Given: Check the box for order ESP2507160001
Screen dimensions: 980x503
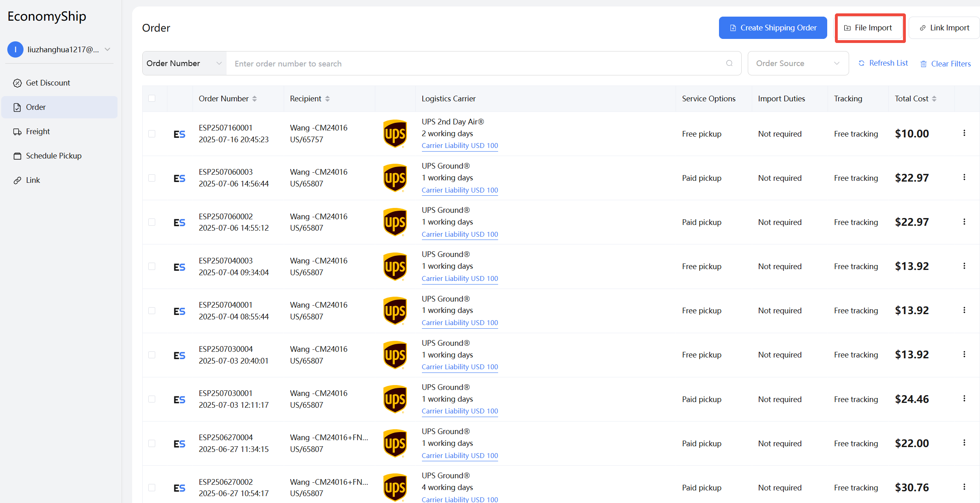Looking at the screenshot, I should pyautogui.click(x=152, y=134).
